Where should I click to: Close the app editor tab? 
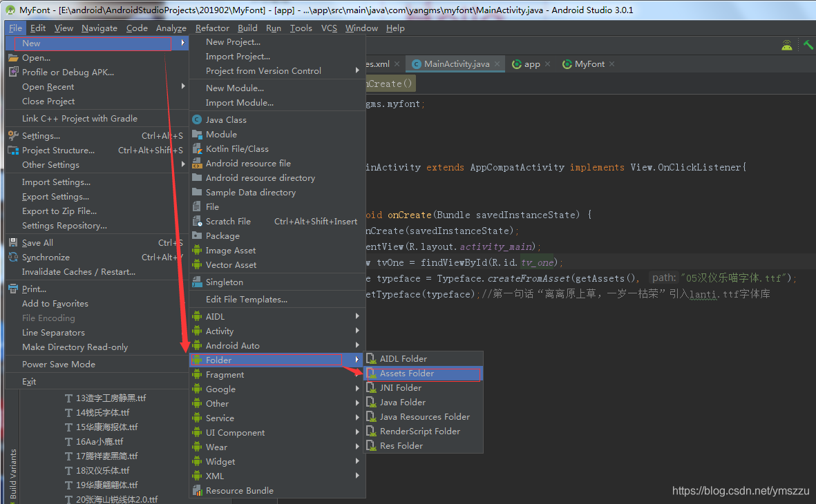click(547, 64)
